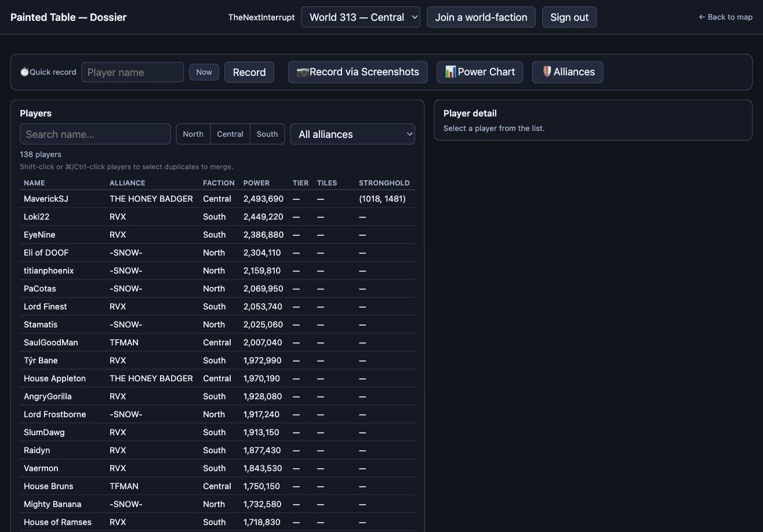Filter players by Central faction
Screen dimensions: 763x532
[230, 134]
